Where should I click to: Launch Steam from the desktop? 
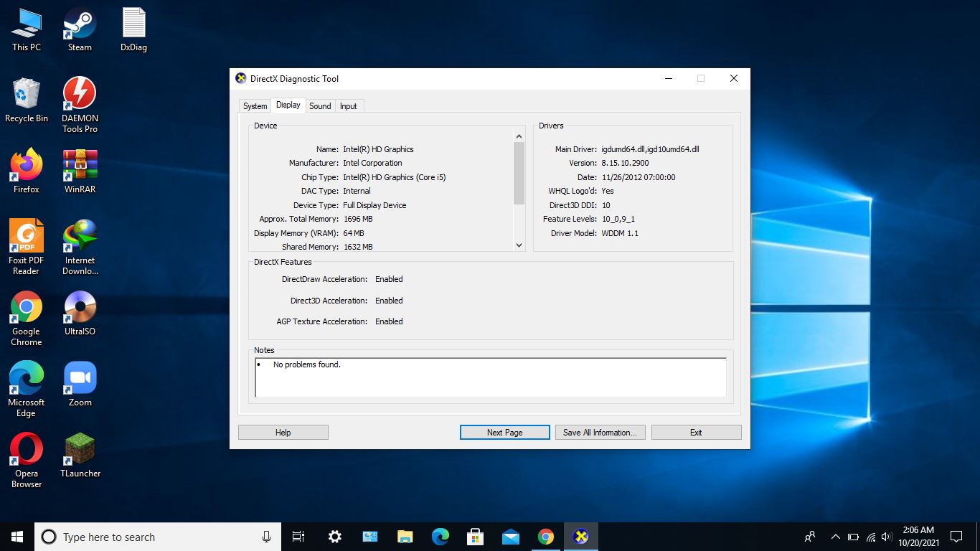click(79, 29)
